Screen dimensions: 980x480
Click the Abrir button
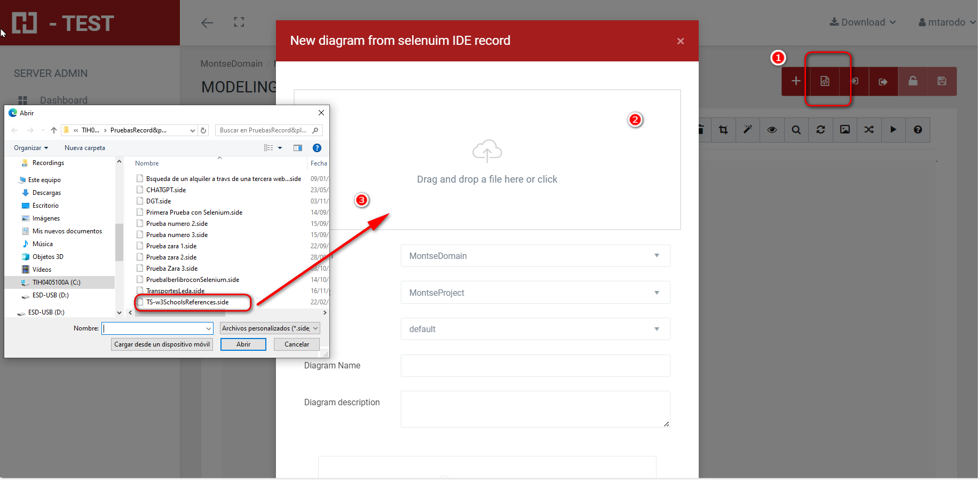pos(243,344)
